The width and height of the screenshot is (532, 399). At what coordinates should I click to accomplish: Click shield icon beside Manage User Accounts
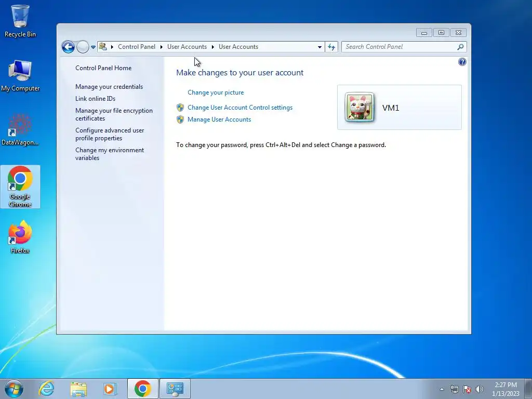180,119
